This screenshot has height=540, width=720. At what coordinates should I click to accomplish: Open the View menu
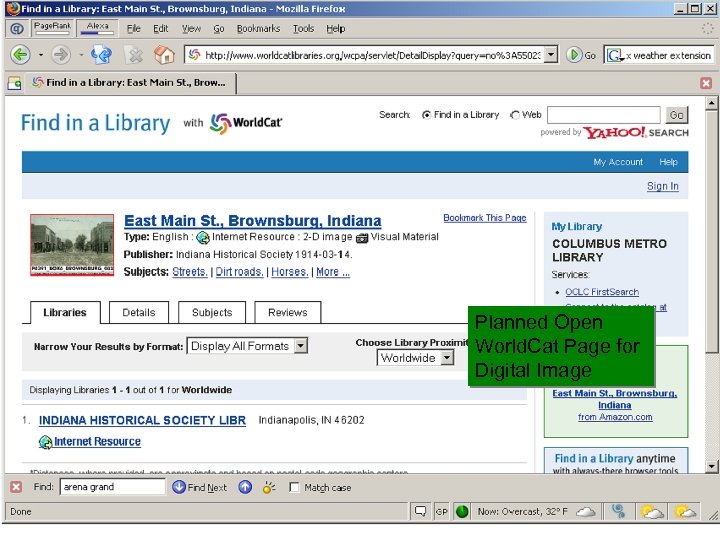[191, 28]
